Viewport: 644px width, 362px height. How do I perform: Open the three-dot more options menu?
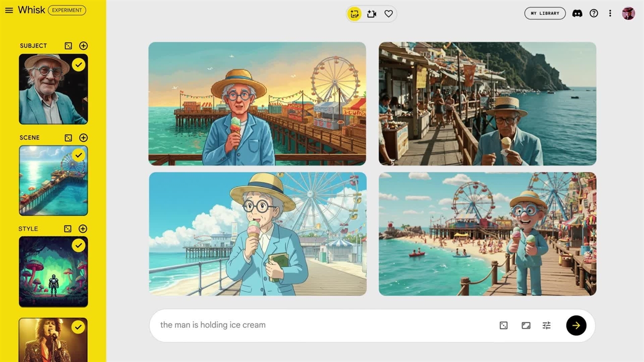click(610, 14)
